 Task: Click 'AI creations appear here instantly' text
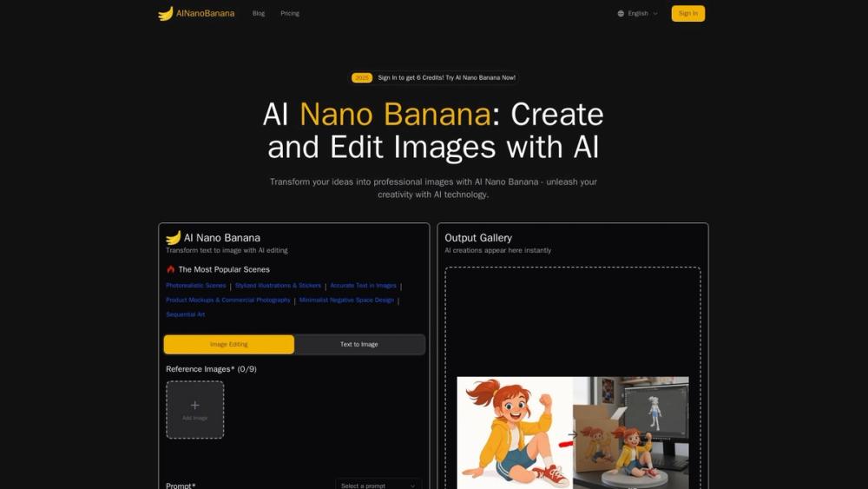click(497, 250)
